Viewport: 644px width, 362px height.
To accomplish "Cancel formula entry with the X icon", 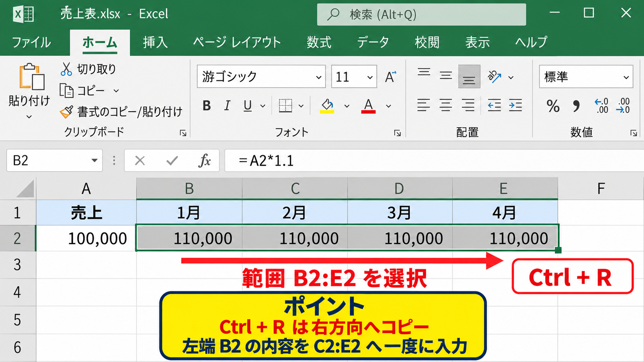I will point(140,160).
